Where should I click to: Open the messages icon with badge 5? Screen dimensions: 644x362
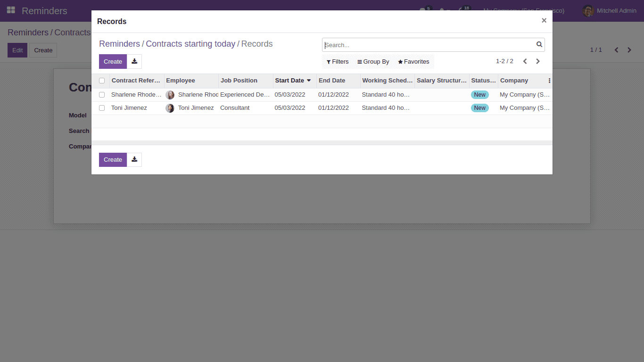pos(423,10)
